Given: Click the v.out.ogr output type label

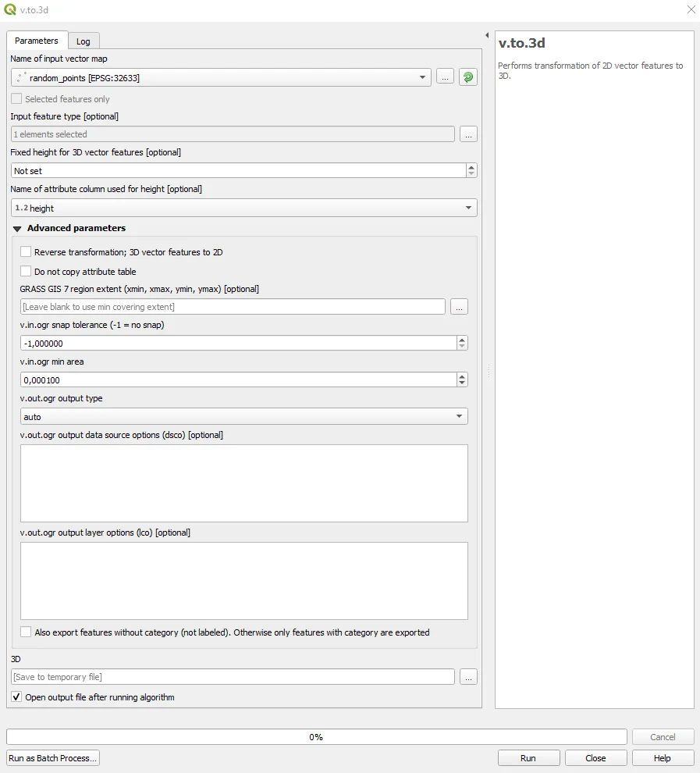Looking at the screenshot, I should [61, 398].
